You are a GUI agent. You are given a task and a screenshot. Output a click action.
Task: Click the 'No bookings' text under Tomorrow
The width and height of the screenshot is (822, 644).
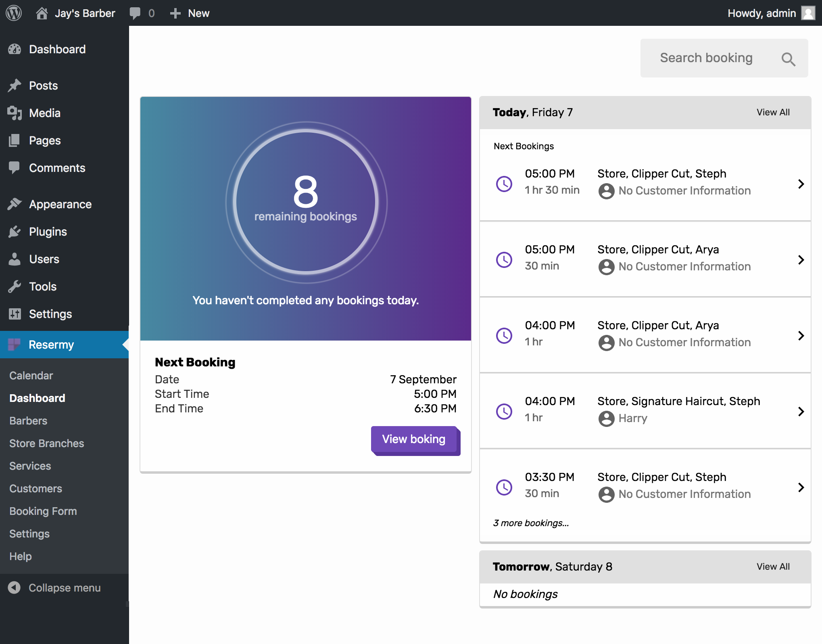click(526, 594)
